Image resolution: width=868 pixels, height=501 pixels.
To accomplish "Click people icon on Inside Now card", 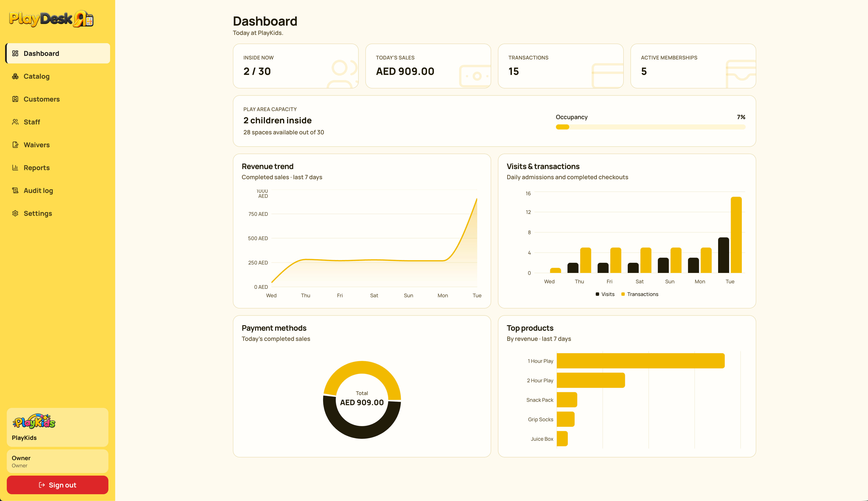I will [343, 74].
